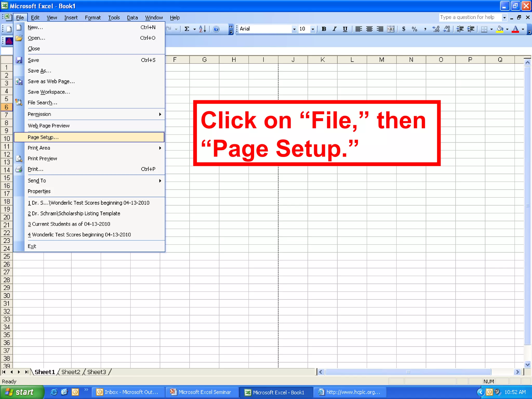Select column M header
Viewport: 532px width, 399px height.
click(382, 60)
